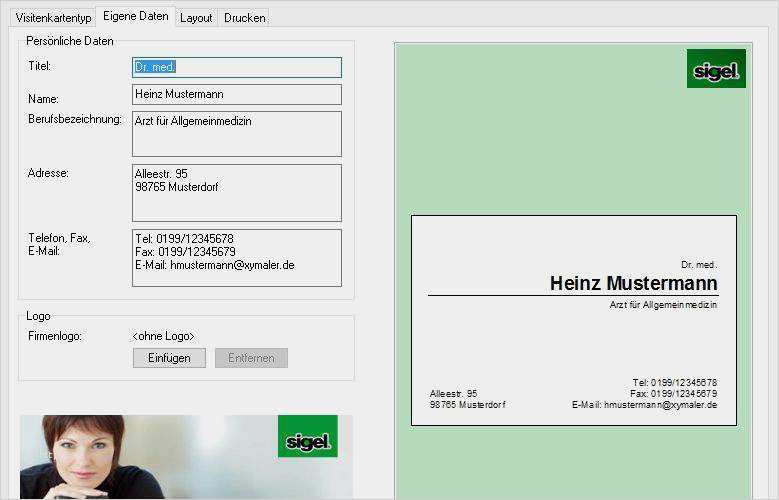Screen dimensions: 779x500
Task: Click the Telefon, Fax, E-Mail text area
Action: [x=237, y=258]
